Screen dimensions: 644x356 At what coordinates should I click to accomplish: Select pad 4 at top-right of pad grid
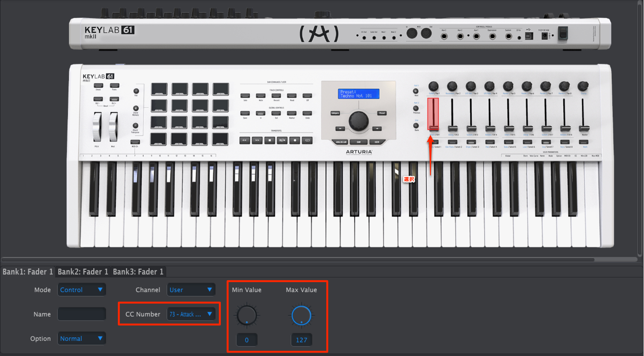tap(220, 89)
